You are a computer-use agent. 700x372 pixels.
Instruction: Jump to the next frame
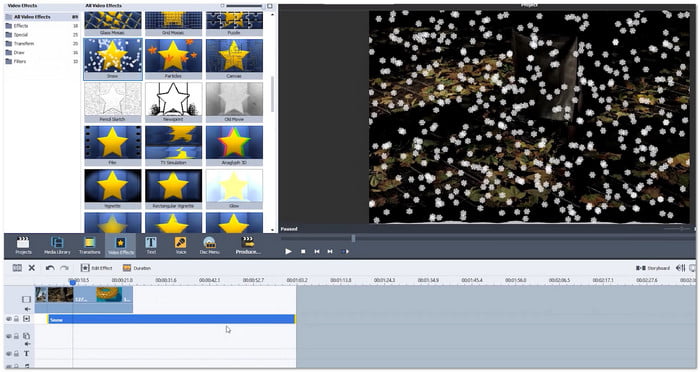point(330,251)
